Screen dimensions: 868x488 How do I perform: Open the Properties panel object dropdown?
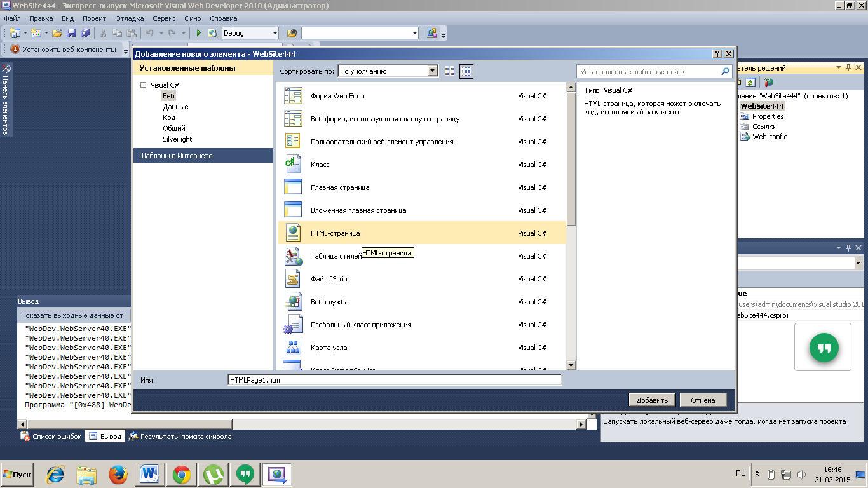858,263
